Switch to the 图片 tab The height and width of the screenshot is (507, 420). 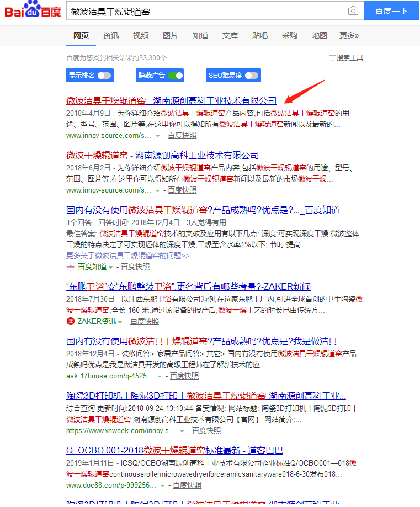point(170,35)
